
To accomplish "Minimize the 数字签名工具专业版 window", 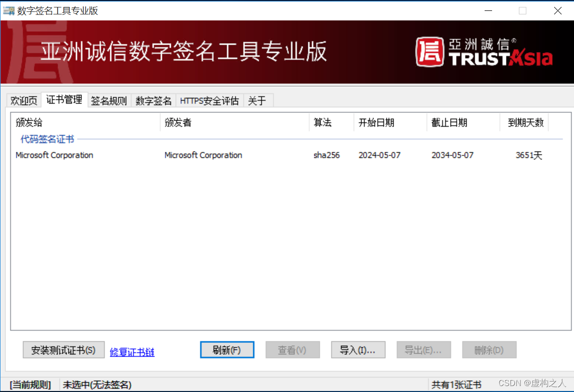I will [x=488, y=10].
